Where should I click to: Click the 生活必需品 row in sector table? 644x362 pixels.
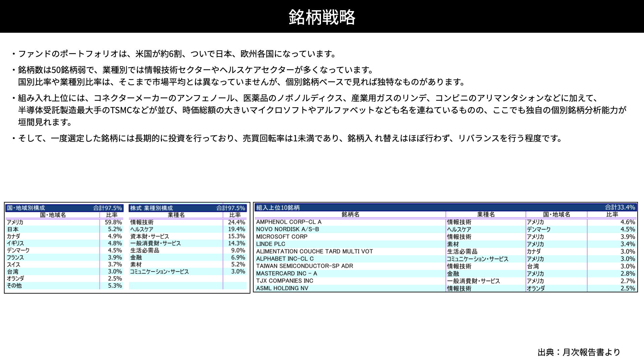(188, 250)
